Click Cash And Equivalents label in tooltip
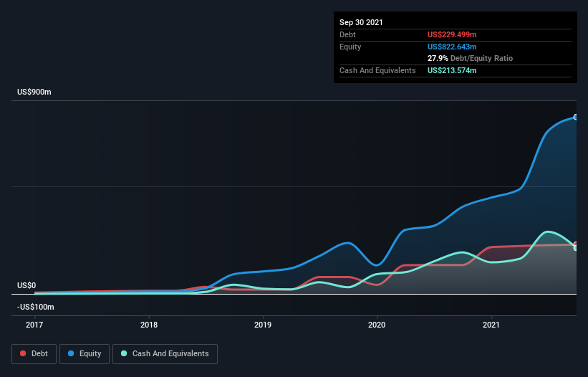Viewport: 588px width, 377px height. pos(377,70)
